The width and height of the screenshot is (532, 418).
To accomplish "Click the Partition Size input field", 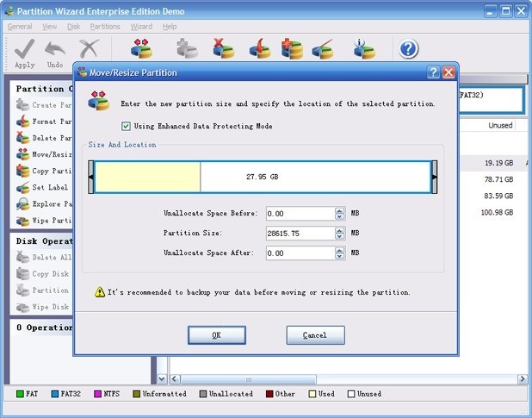I will [300, 234].
